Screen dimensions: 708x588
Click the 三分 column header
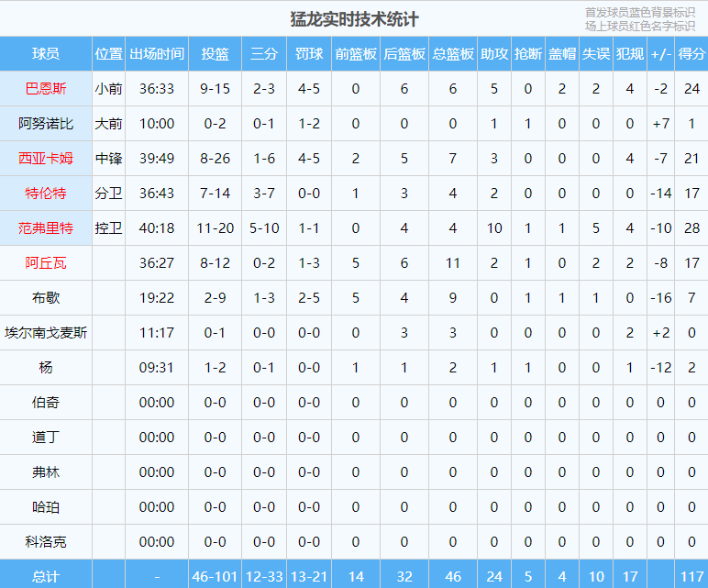tap(264, 54)
